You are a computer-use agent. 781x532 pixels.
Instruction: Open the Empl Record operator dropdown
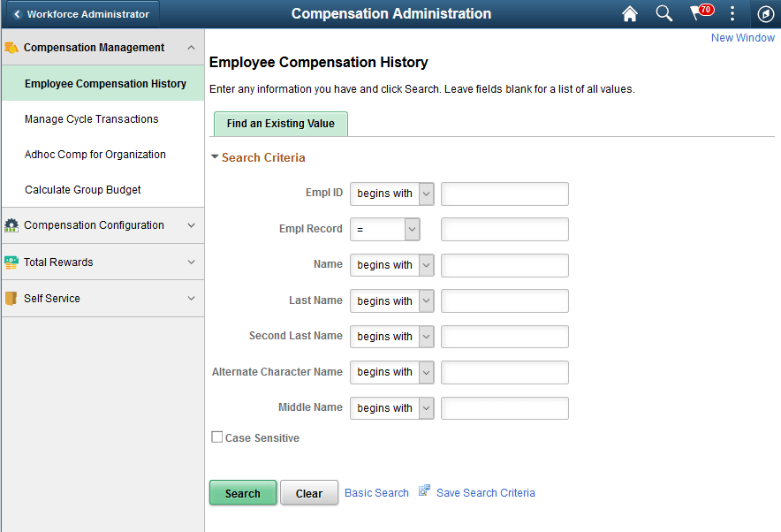click(384, 229)
